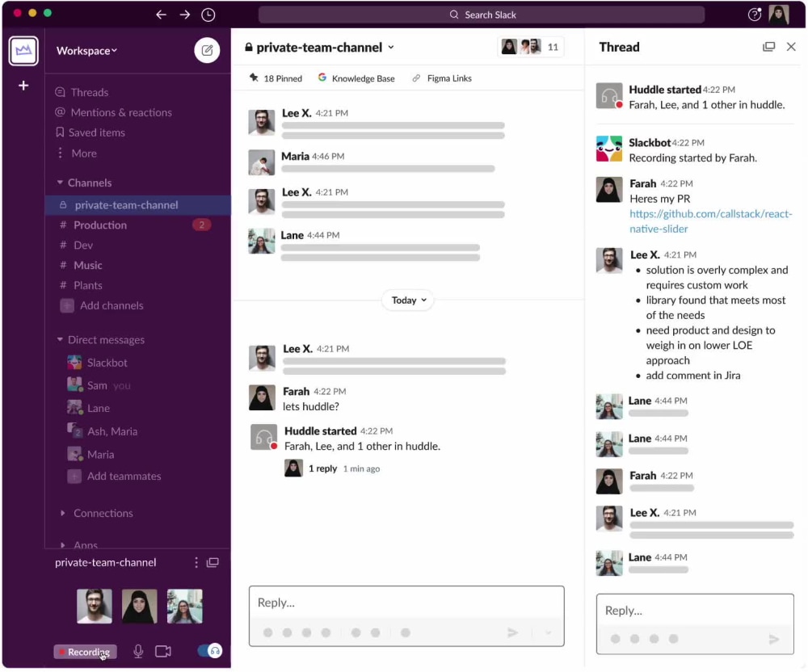Click the lock icon in channel header
Image resolution: width=808 pixels, height=672 pixels.
248,47
